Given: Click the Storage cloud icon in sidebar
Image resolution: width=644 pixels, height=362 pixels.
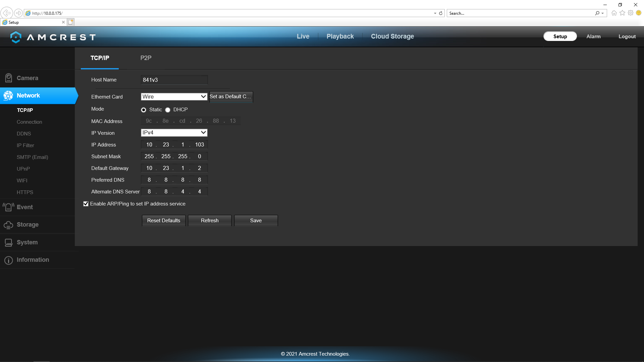Looking at the screenshot, I should [8, 225].
